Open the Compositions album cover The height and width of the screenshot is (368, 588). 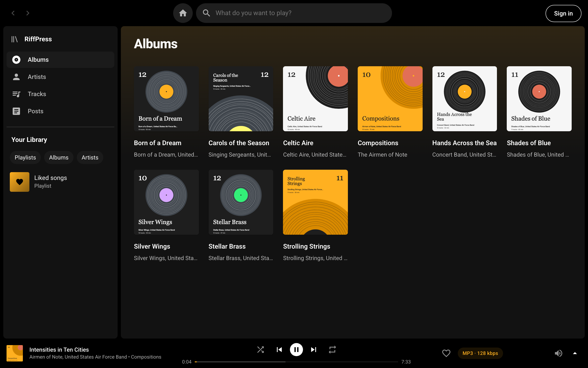pyautogui.click(x=390, y=99)
